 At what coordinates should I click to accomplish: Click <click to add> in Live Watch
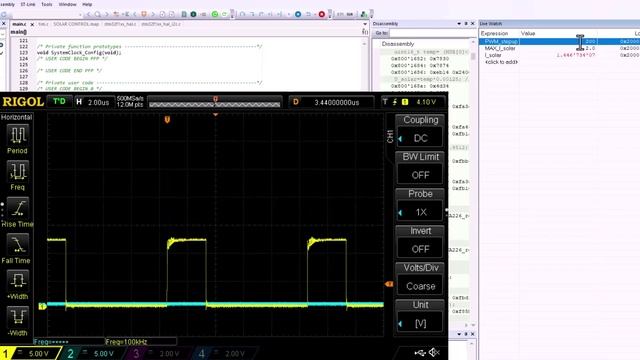click(501, 62)
